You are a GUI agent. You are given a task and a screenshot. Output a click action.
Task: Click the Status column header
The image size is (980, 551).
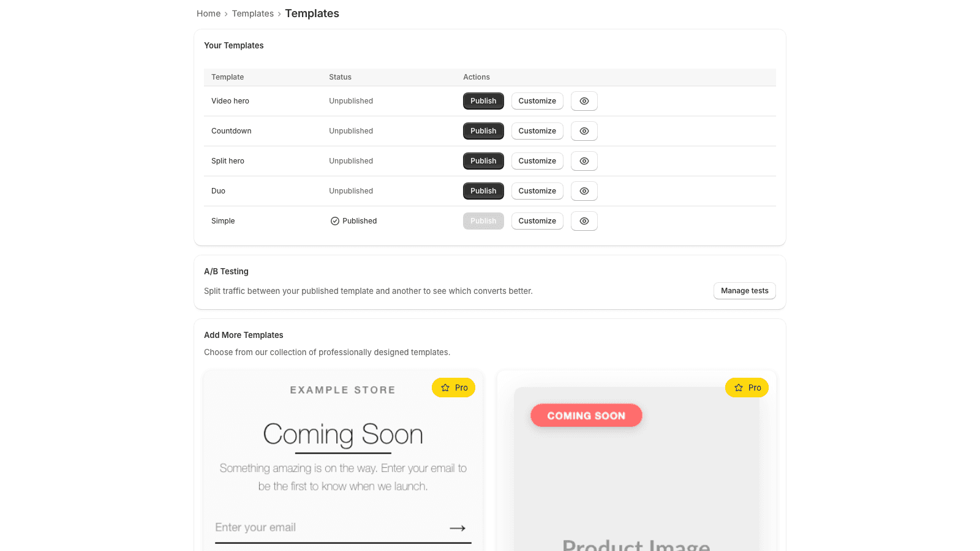(x=340, y=77)
